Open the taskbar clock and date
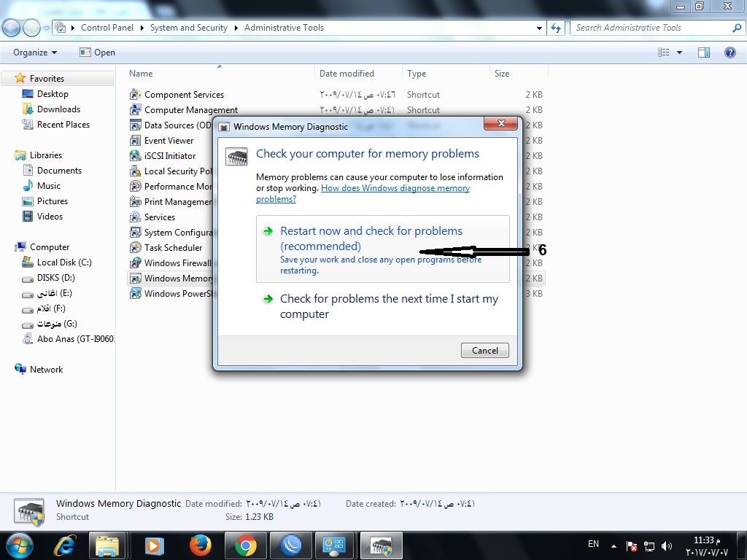The image size is (747, 560). (707, 546)
